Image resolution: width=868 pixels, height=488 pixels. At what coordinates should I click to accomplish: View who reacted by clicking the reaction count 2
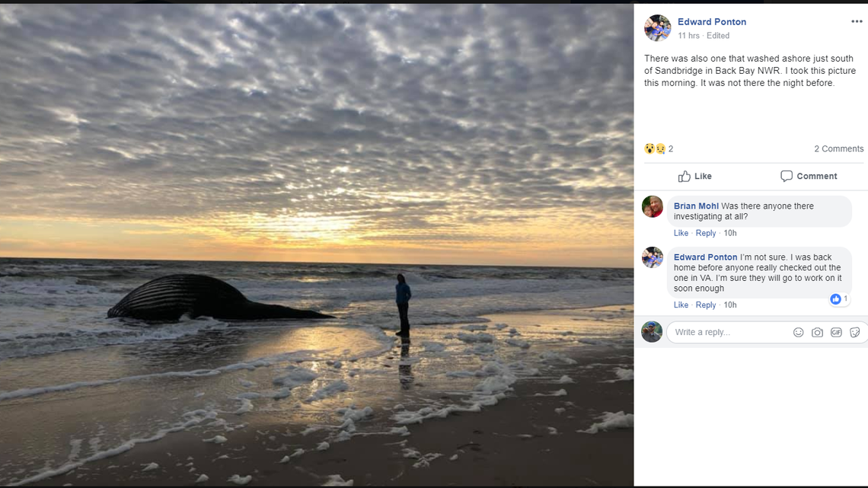pyautogui.click(x=669, y=148)
